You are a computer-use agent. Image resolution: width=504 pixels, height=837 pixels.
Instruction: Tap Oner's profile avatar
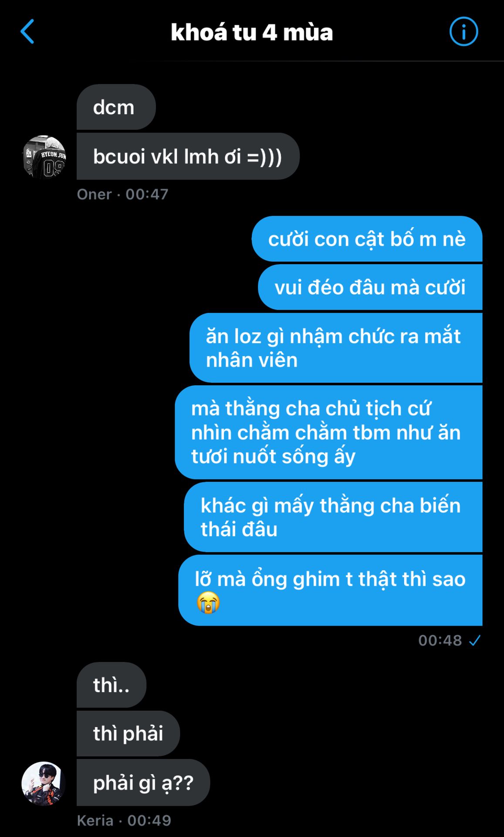pyautogui.click(x=44, y=157)
